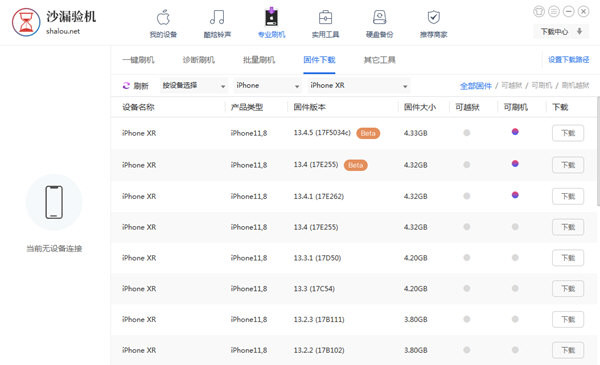600x365 pixels.
Task: Click the shalou.net website text
Action: [63, 31]
